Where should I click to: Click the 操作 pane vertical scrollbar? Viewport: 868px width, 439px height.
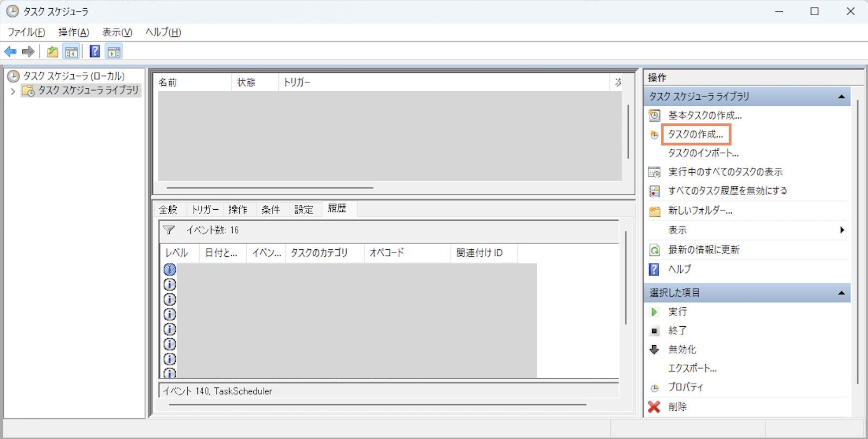click(858, 242)
